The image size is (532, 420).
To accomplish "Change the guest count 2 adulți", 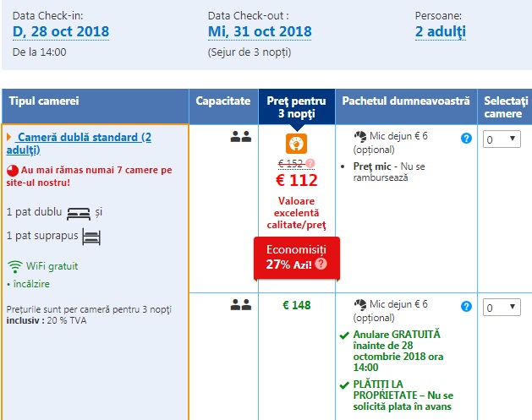I will coord(440,32).
